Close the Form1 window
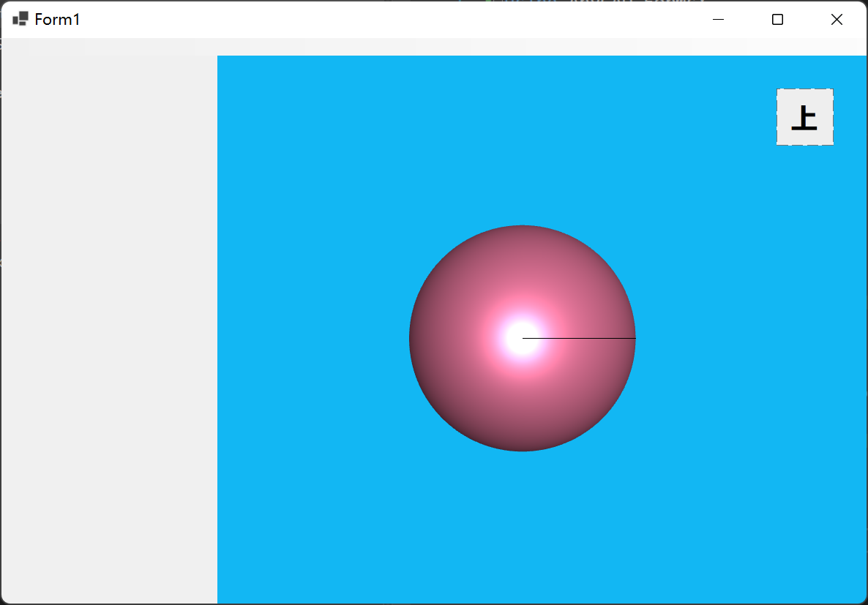The width and height of the screenshot is (868, 605). tap(837, 20)
